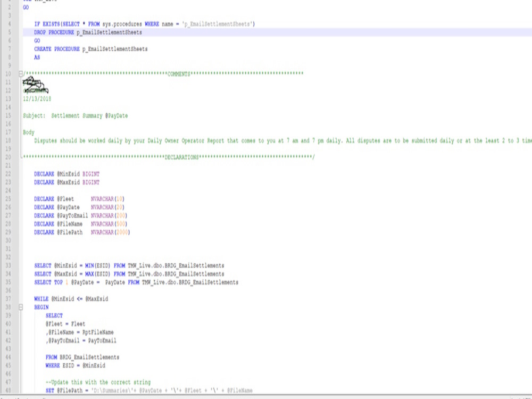Click the COMMENTS header banner text
The height and width of the screenshot is (399, 532).
(179, 74)
